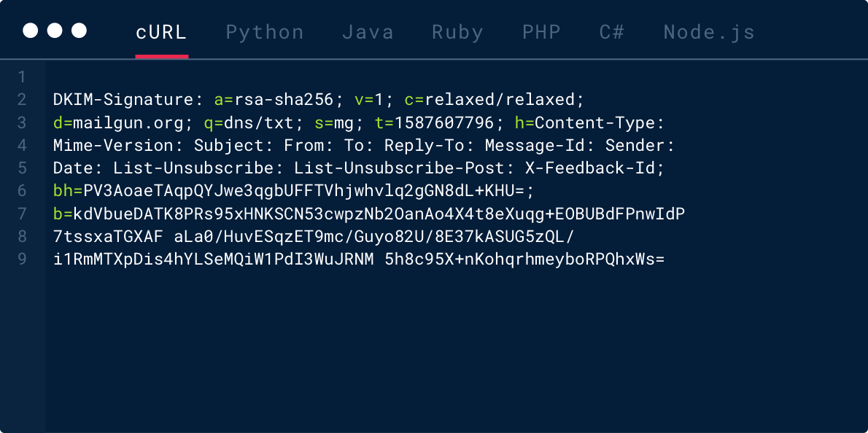Switch to the Node.js tab

(x=709, y=32)
